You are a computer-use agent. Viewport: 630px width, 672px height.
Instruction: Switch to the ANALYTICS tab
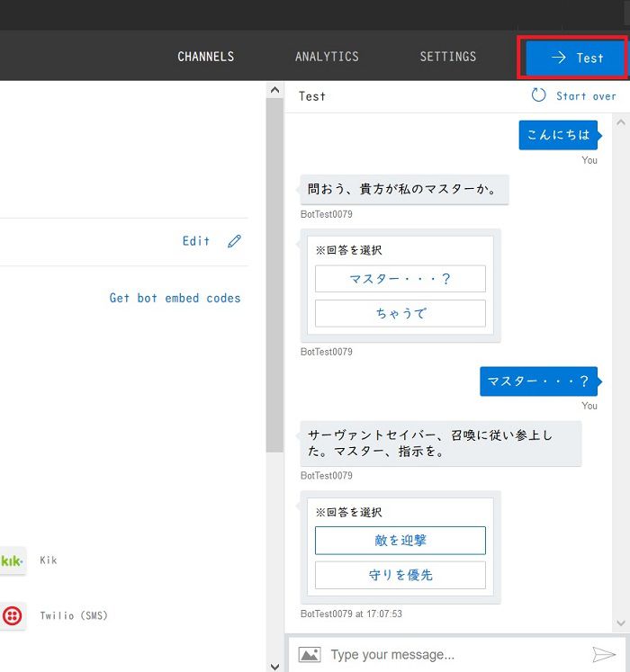pyautogui.click(x=327, y=57)
